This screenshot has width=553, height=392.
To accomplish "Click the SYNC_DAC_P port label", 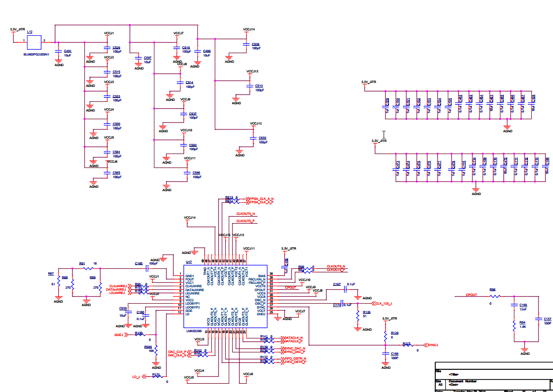I will (x=295, y=352).
